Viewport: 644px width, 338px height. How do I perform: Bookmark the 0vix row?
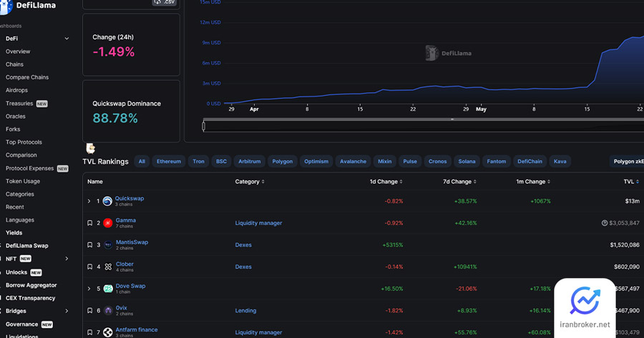click(89, 311)
